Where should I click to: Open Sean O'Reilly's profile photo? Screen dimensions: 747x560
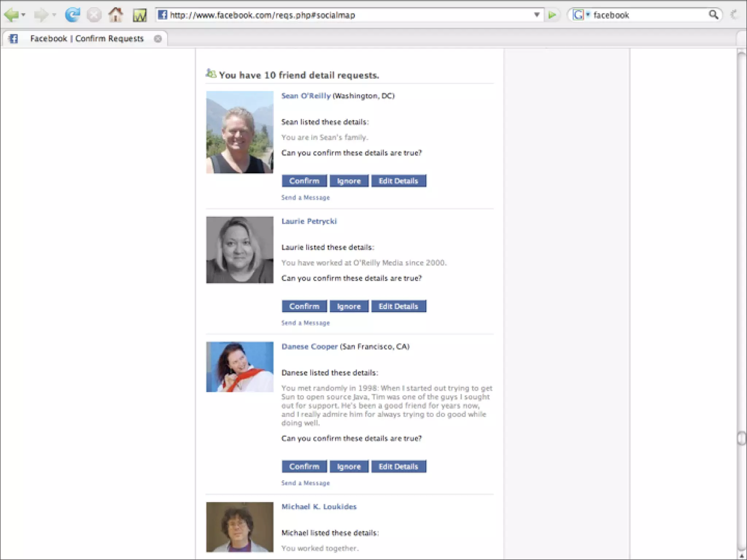[240, 132]
